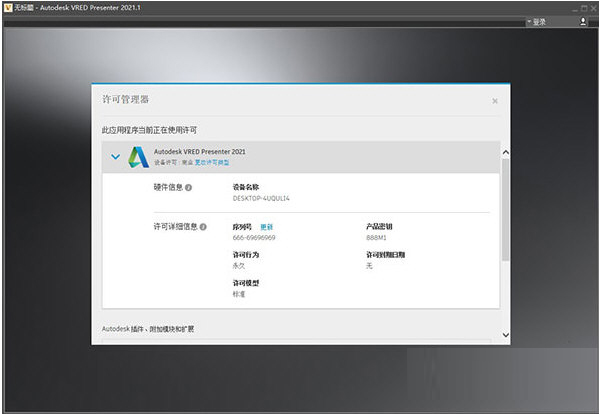Open the 更改许可类型 link
This screenshot has width=599, height=414.
(212, 162)
